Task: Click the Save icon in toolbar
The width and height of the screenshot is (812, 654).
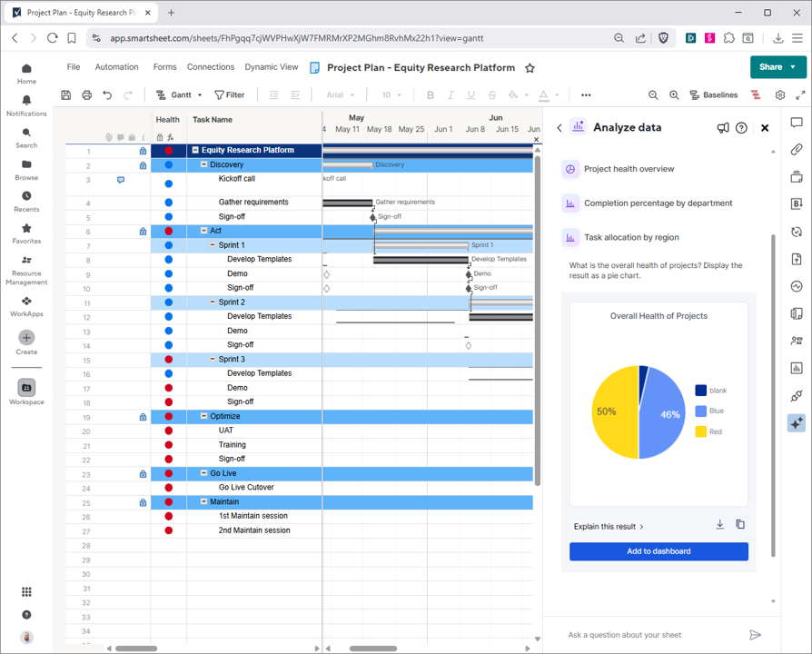Action: 65,95
